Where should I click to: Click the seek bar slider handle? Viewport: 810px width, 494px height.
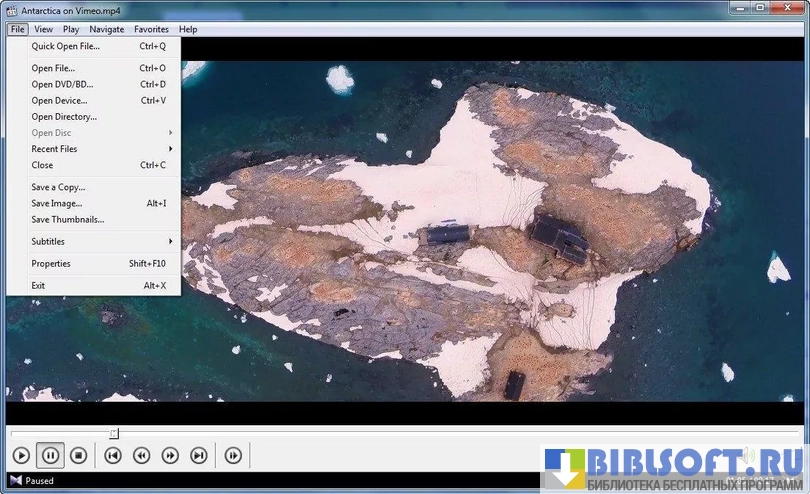[114, 433]
